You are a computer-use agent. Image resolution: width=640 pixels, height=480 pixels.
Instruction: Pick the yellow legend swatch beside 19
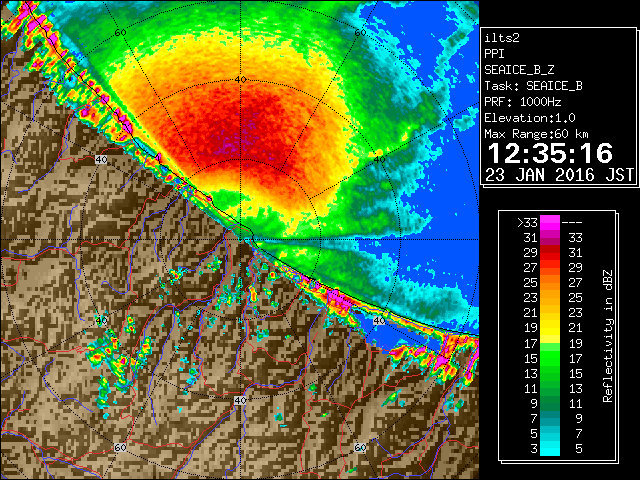point(550,328)
